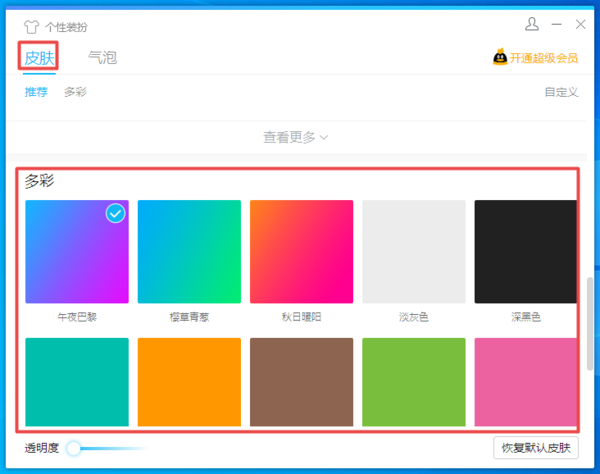Minimize the 个性装扮 window

[557, 24]
